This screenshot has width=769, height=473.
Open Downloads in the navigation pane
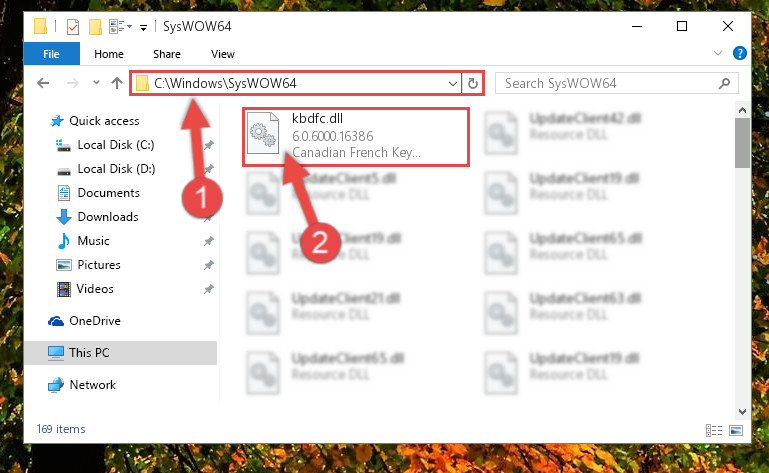(x=108, y=216)
